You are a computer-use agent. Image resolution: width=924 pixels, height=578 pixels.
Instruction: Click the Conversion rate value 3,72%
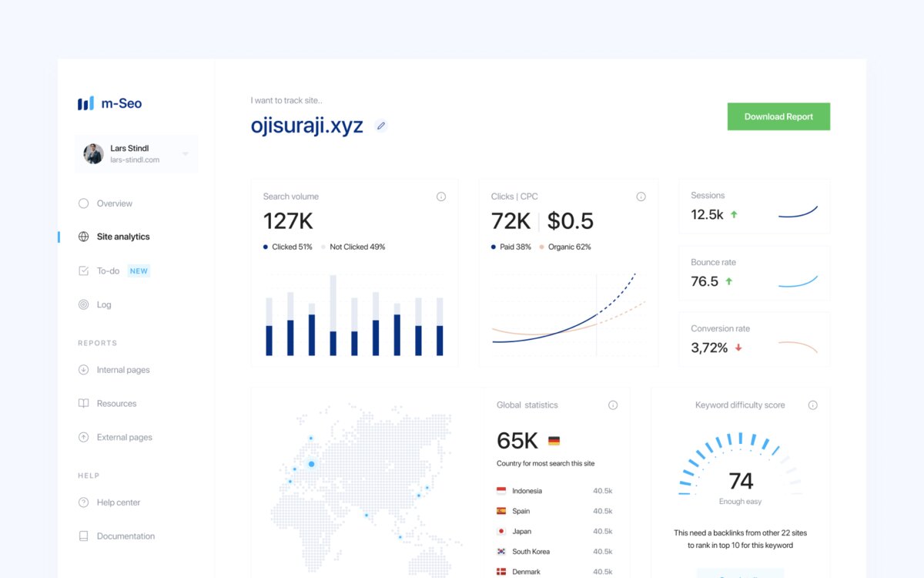(x=709, y=348)
